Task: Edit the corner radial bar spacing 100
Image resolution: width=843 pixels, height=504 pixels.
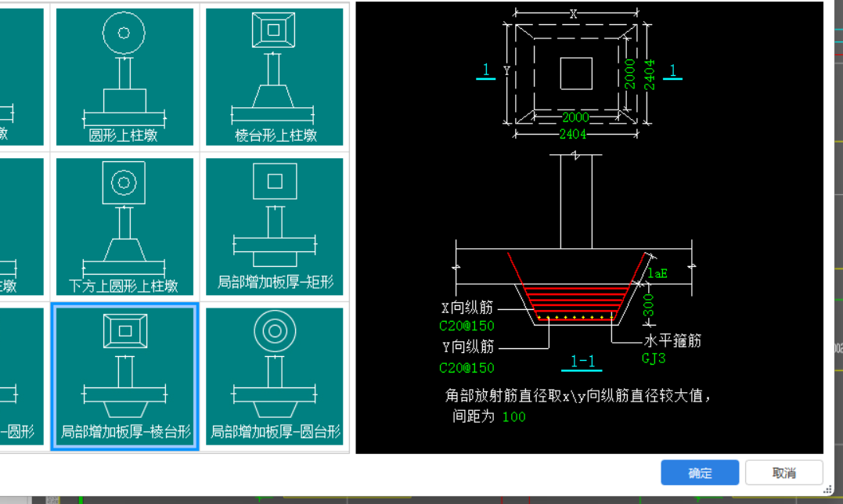Action: tap(514, 417)
